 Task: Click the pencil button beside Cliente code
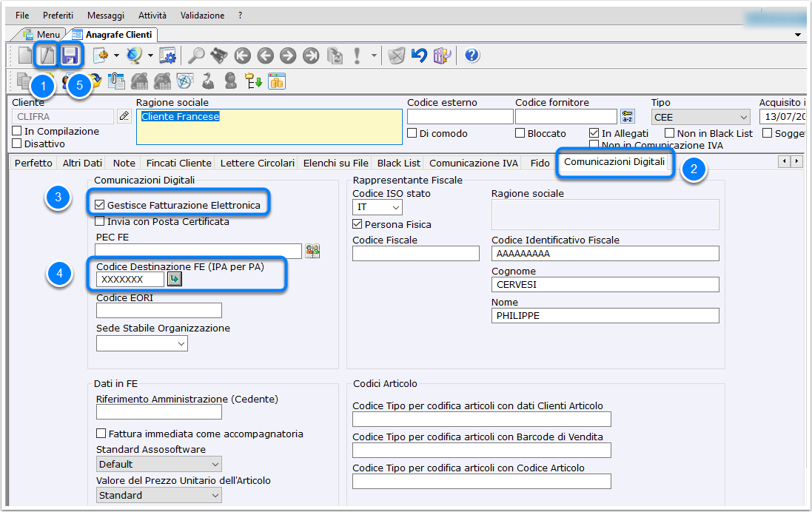pos(124,116)
